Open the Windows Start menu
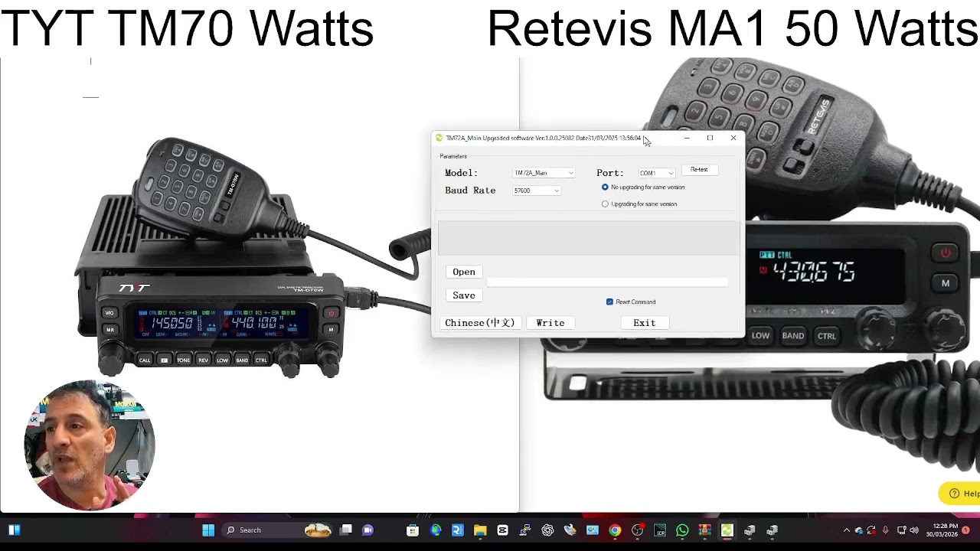980x551 pixels. click(x=208, y=530)
